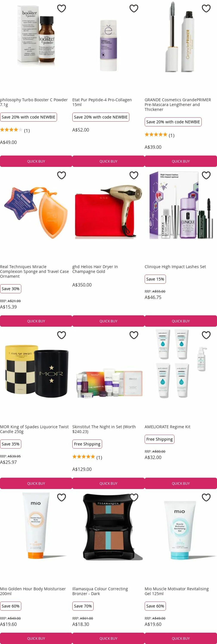Wishlist the GrandePRIMER mascara primer heart
Screen dimensions: 217x644
pyautogui.click(x=206, y=9)
